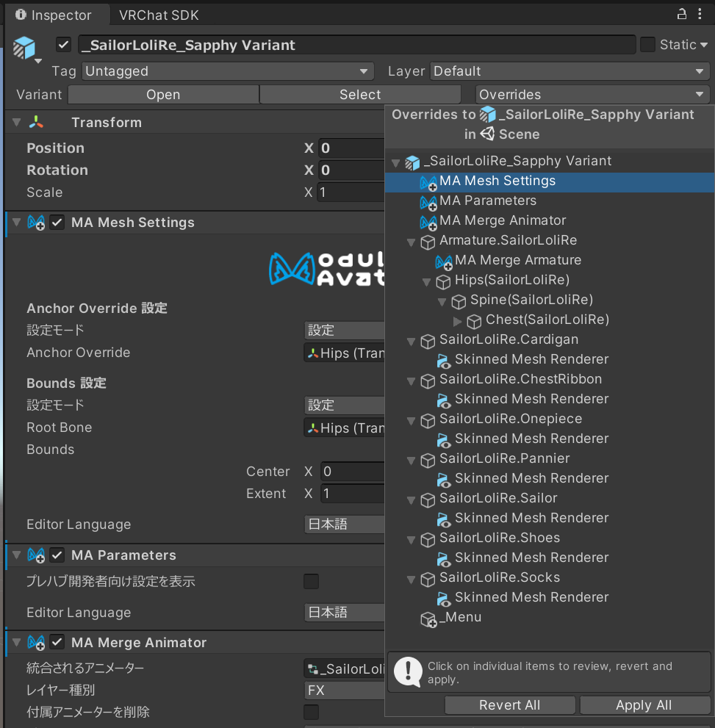The height and width of the screenshot is (728, 715).
Task: Open the Inspector three-dot options menu
Action: pyautogui.click(x=700, y=15)
